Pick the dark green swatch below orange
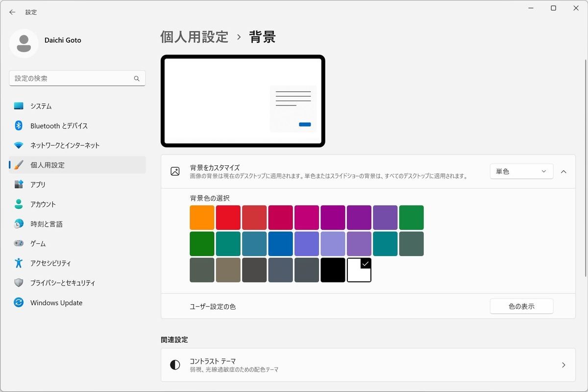588x392 pixels. coord(202,244)
